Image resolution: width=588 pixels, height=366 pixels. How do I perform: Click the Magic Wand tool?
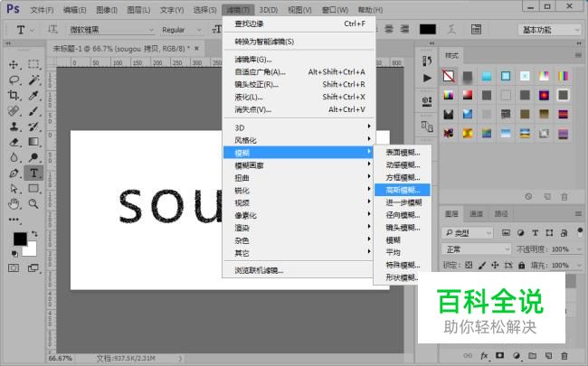pyautogui.click(x=33, y=80)
